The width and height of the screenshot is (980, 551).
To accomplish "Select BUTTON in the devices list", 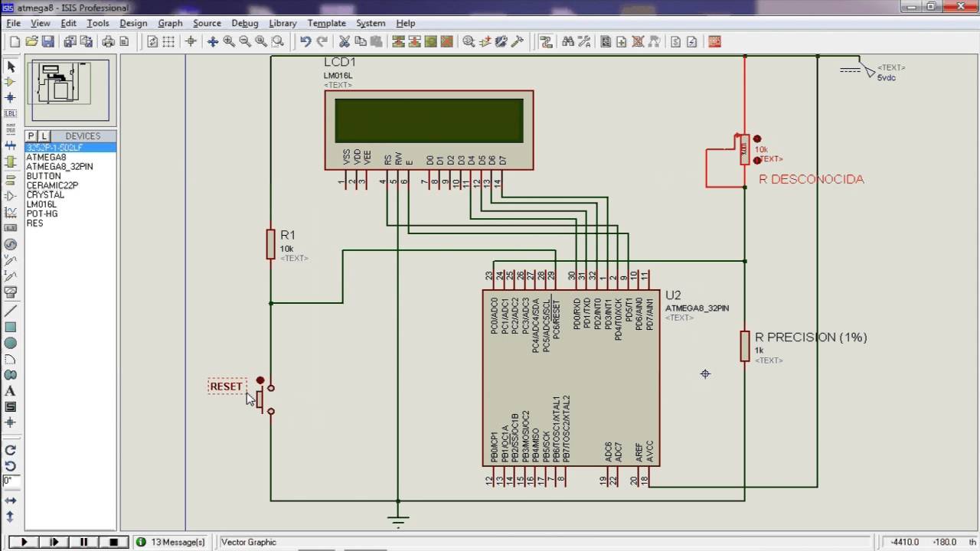I will 44,176.
